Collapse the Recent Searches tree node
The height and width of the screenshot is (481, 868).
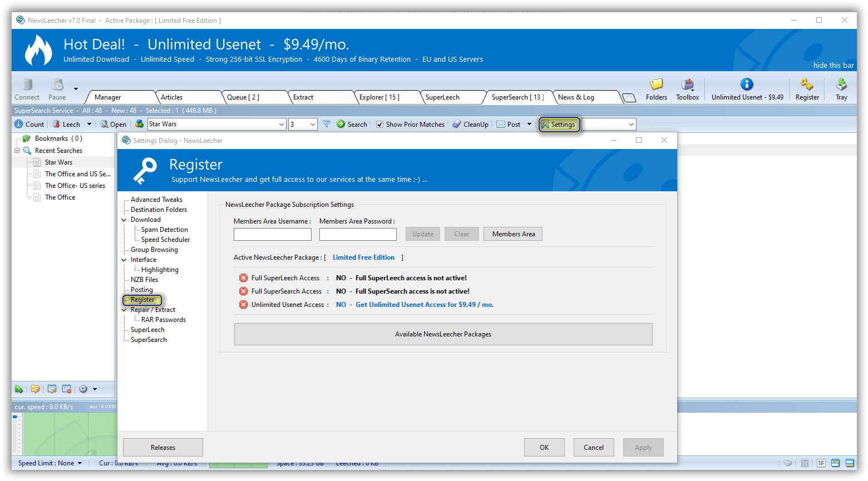17,151
